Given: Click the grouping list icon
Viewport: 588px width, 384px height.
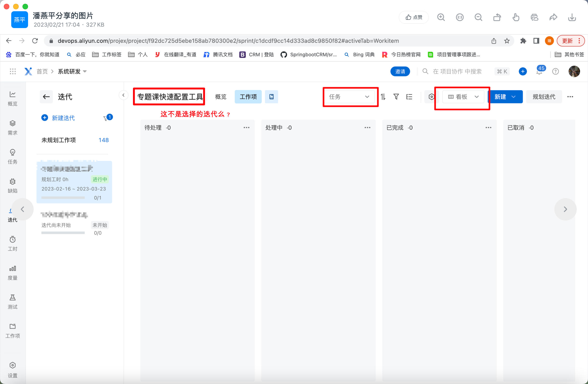Looking at the screenshot, I should (409, 97).
